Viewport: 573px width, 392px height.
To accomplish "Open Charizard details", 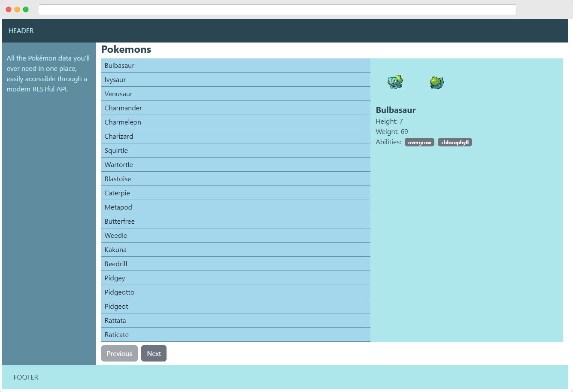I will (236, 137).
